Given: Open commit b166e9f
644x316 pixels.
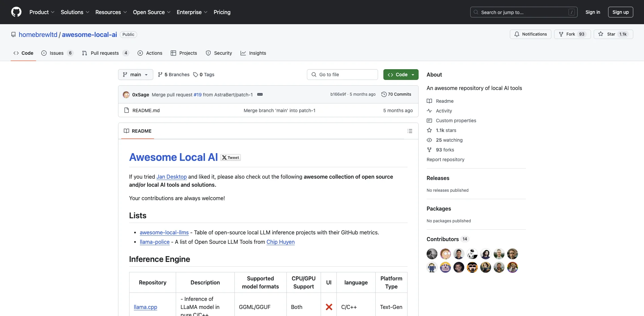Looking at the screenshot, I should 338,94.
